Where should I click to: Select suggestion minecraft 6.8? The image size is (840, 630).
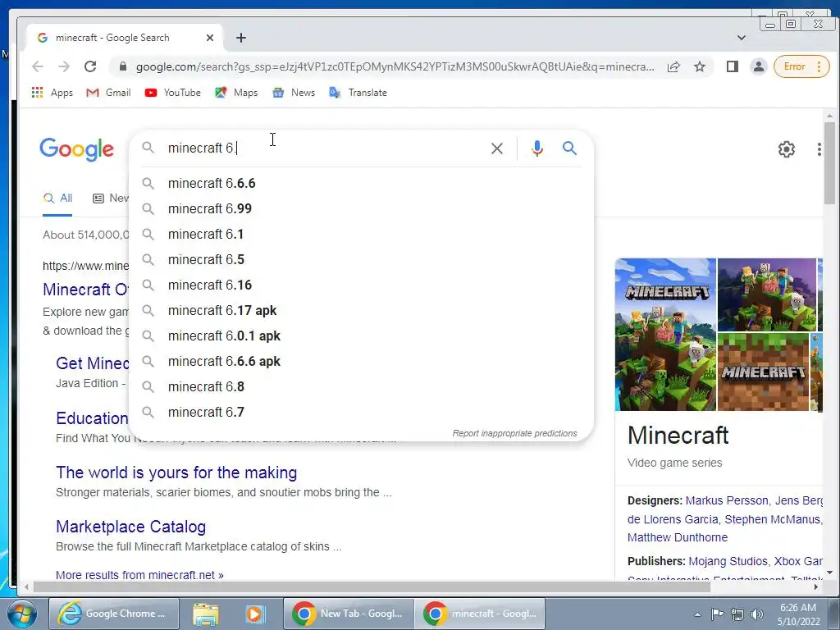coord(362,387)
